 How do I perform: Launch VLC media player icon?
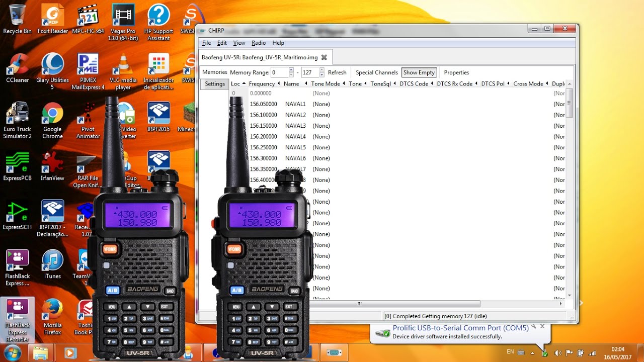(123, 71)
